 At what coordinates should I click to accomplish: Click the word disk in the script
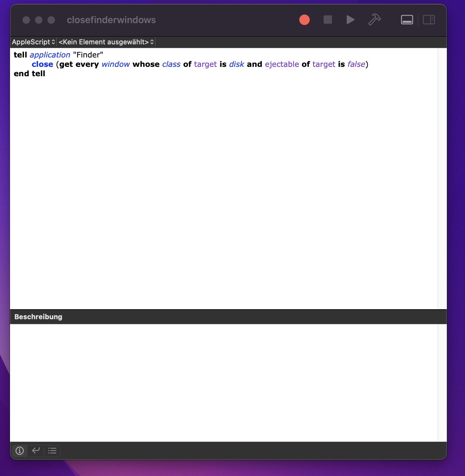pos(237,64)
